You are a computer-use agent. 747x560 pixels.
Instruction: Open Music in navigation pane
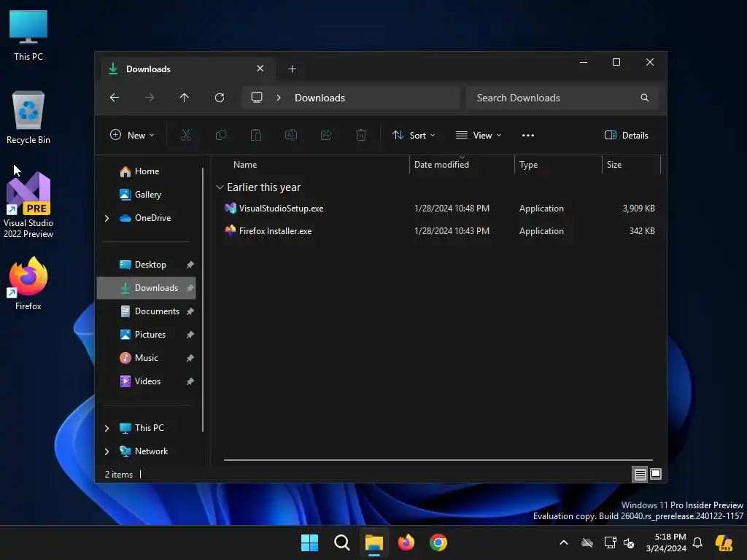pyautogui.click(x=147, y=358)
